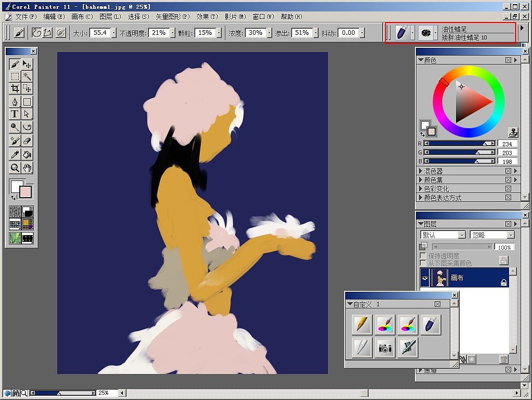The width and height of the screenshot is (532, 400).
Task: Activate the Grabber hand tool
Action: (27, 167)
